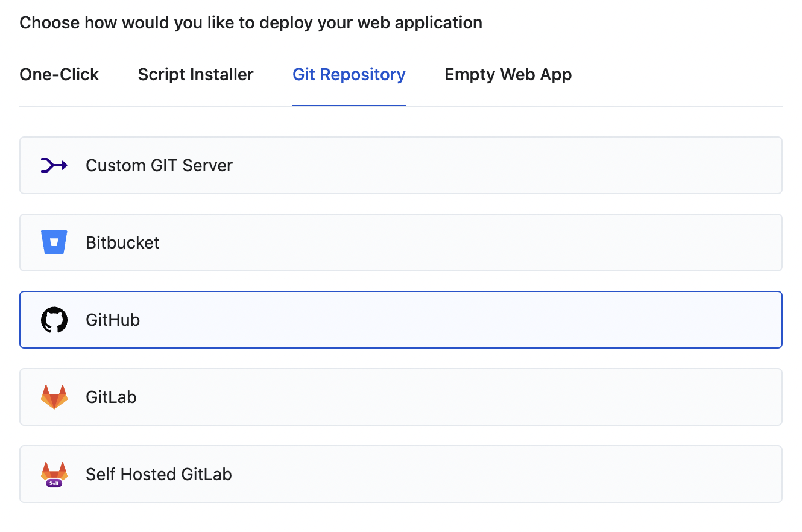Click the highlighted GitHub option card
This screenshot has height=532, width=802.
coord(422,320)
